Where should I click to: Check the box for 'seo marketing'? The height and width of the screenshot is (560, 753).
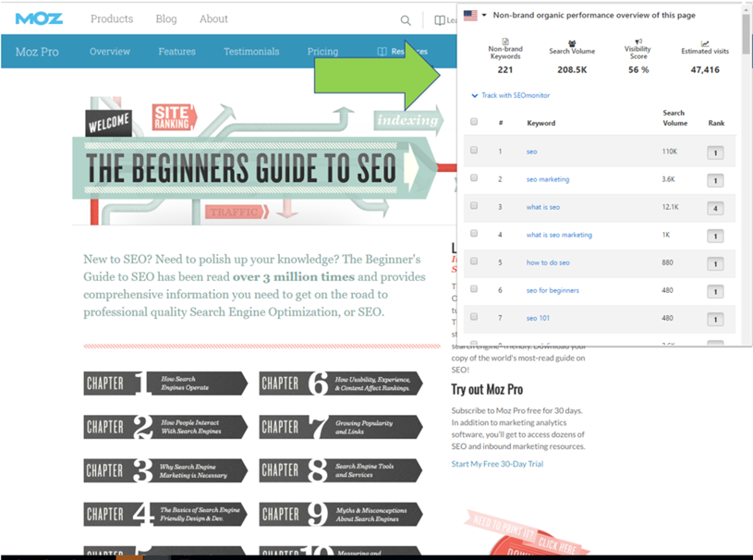point(474,178)
